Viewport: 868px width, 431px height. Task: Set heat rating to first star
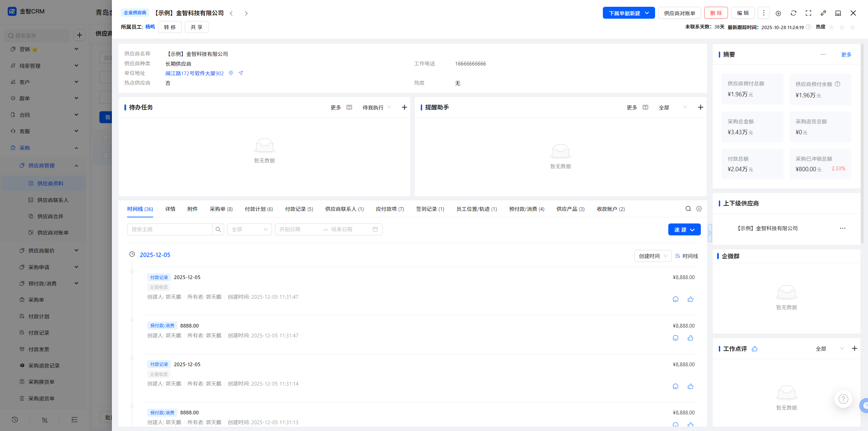(832, 27)
